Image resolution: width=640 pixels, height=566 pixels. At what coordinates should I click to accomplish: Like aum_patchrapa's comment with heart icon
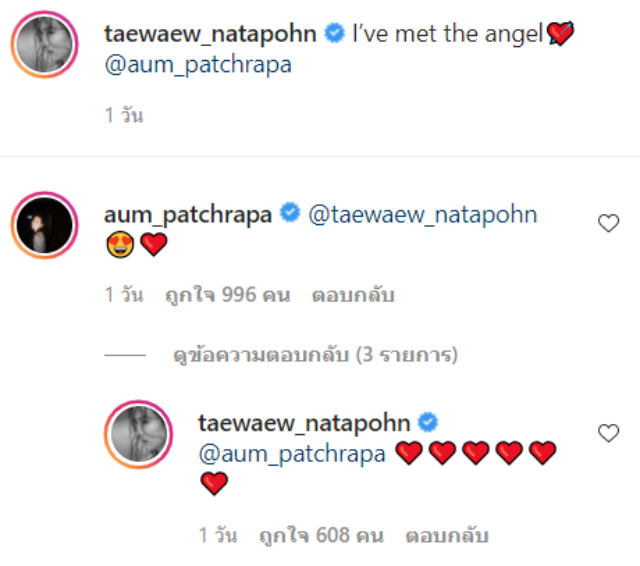click(x=609, y=223)
